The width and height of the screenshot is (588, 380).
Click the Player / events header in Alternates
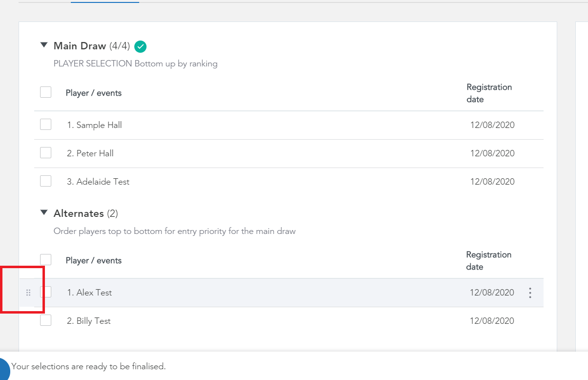point(94,260)
